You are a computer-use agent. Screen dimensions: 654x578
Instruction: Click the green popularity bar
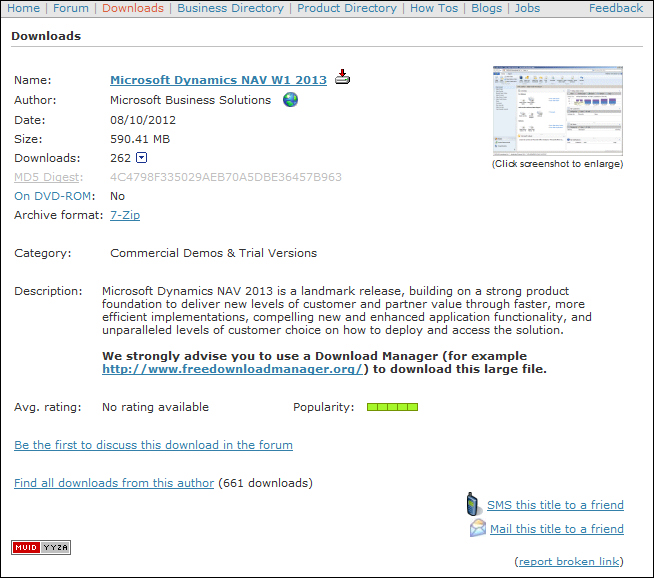pos(392,407)
